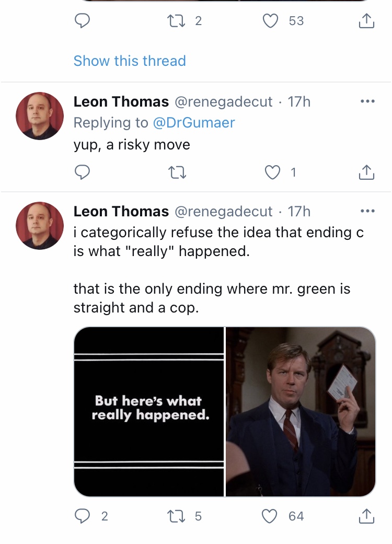
Task: Open more options for the "ending c" tweet
Action: 367,211
